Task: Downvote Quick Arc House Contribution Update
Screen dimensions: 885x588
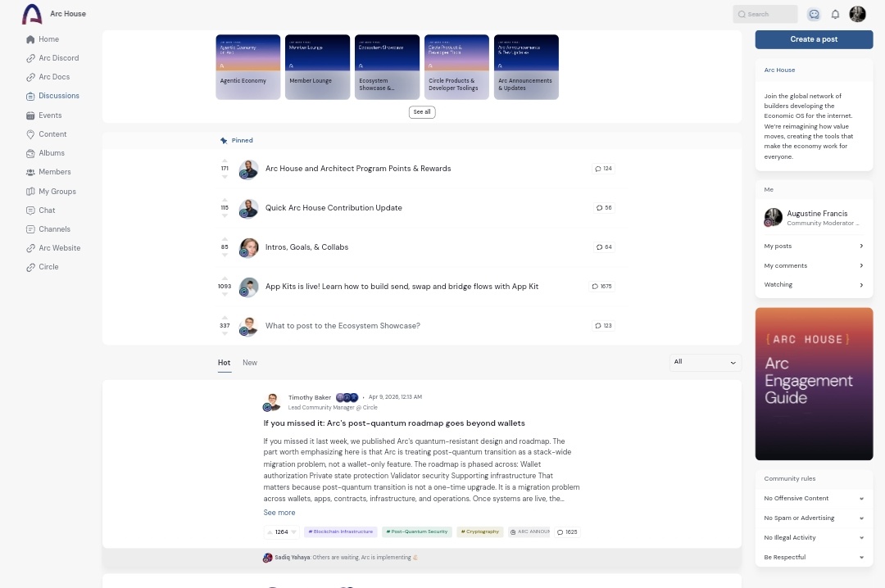Action: click(x=225, y=215)
